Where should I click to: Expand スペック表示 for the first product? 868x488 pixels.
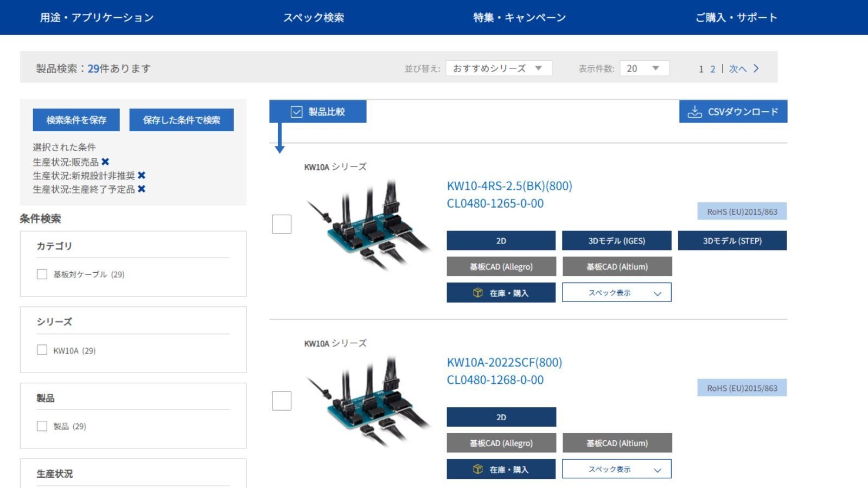616,293
